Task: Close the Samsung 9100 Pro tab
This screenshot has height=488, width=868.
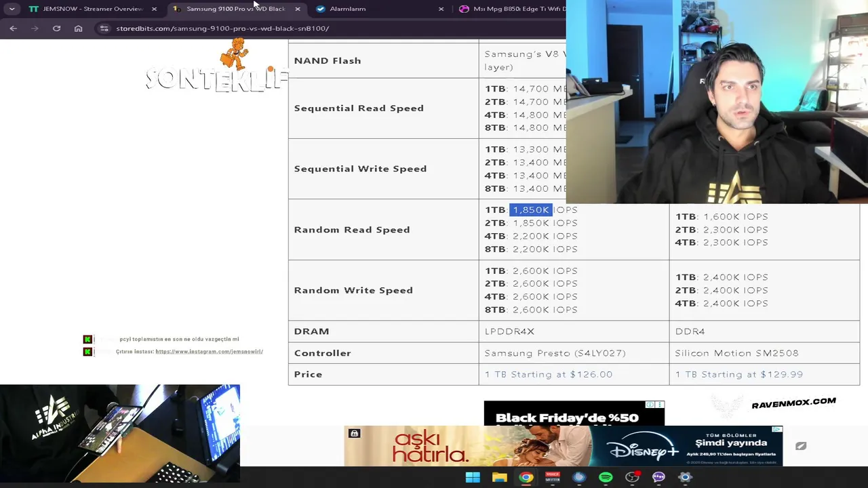Action: pos(297,9)
